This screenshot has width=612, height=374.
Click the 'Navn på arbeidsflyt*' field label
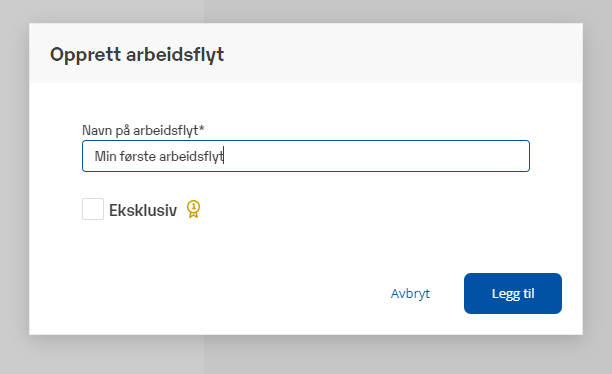pos(143,130)
